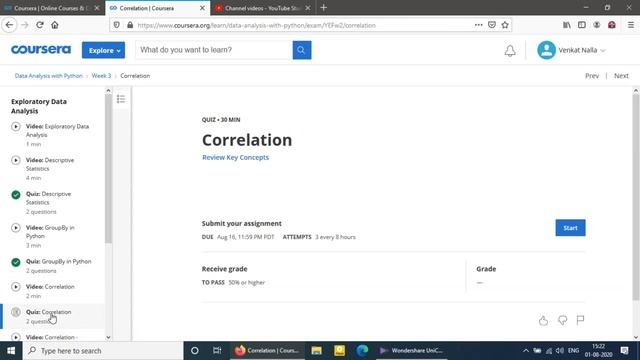Click the Windows 'Type here to search' box
The image size is (640, 360).
coord(103,351)
